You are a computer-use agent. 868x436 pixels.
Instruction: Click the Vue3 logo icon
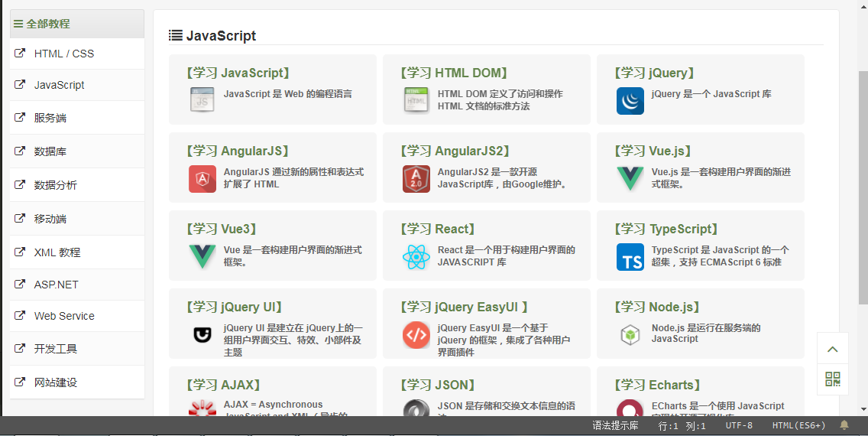(x=202, y=256)
